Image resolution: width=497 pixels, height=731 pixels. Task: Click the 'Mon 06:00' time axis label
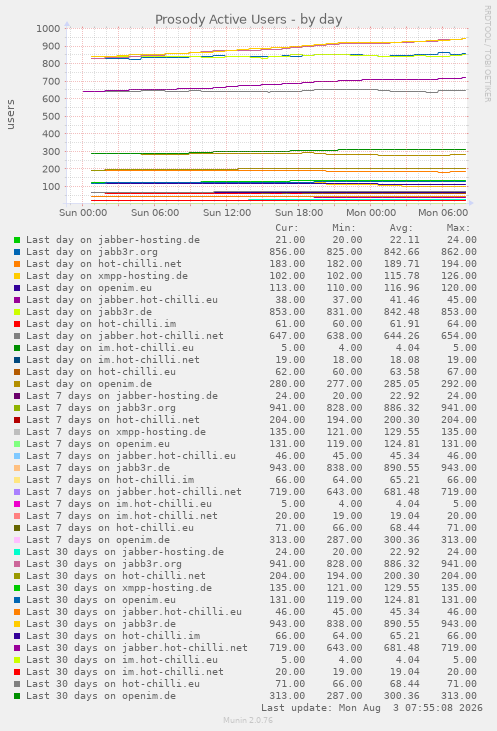pyautogui.click(x=443, y=213)
